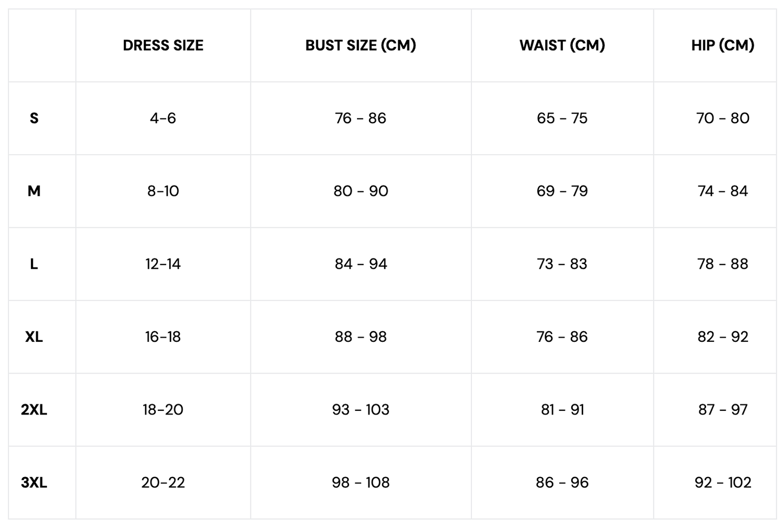Click the 98 - 108 bust cell

(361, 482)
